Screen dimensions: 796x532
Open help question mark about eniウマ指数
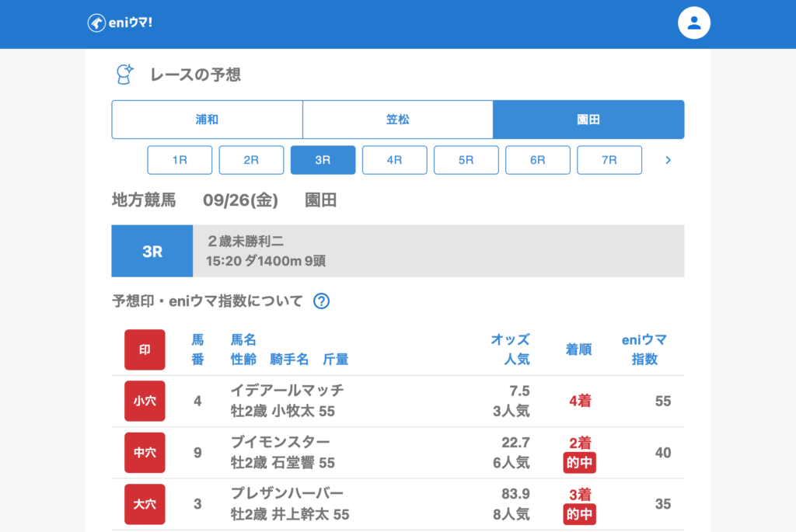pyautogui.click(x=321, y=301)
